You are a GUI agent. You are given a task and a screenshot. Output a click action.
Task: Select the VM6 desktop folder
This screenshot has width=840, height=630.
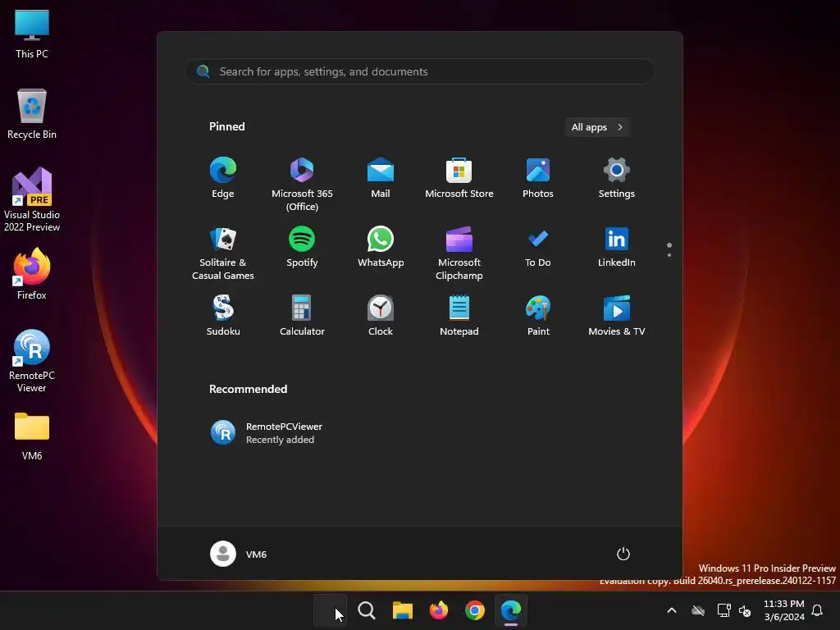click(32, 436)
